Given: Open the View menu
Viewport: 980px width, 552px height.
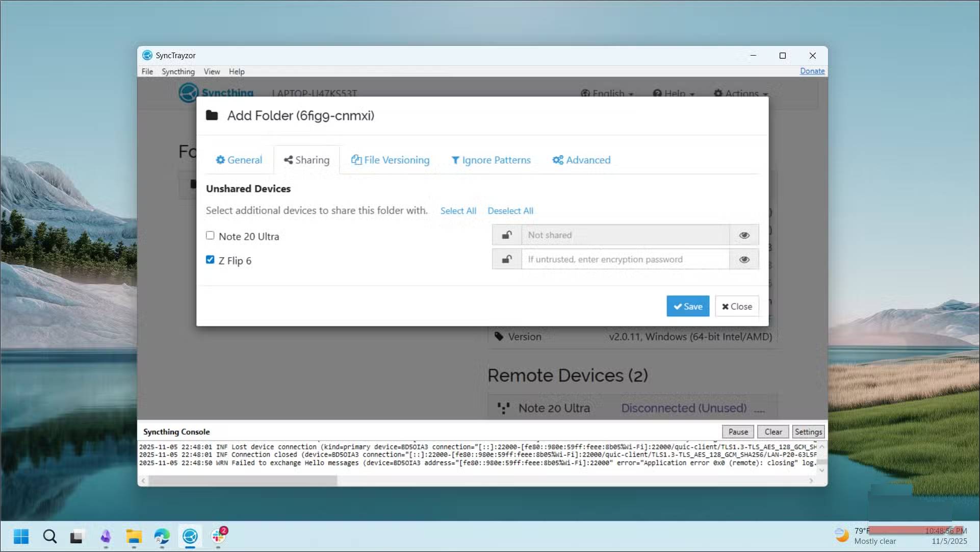Looking at the screenshot, I should click(x=212, y=71).
